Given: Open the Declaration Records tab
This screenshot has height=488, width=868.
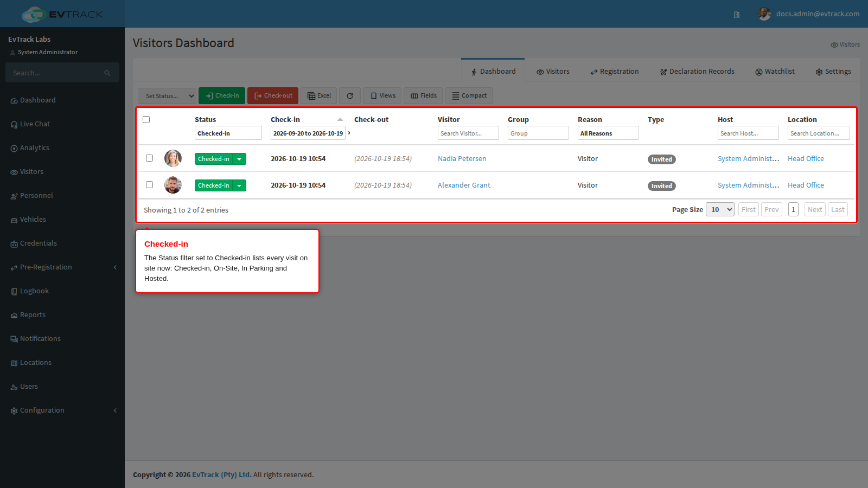Looking at the screenshot, I should tap(697, 72).
